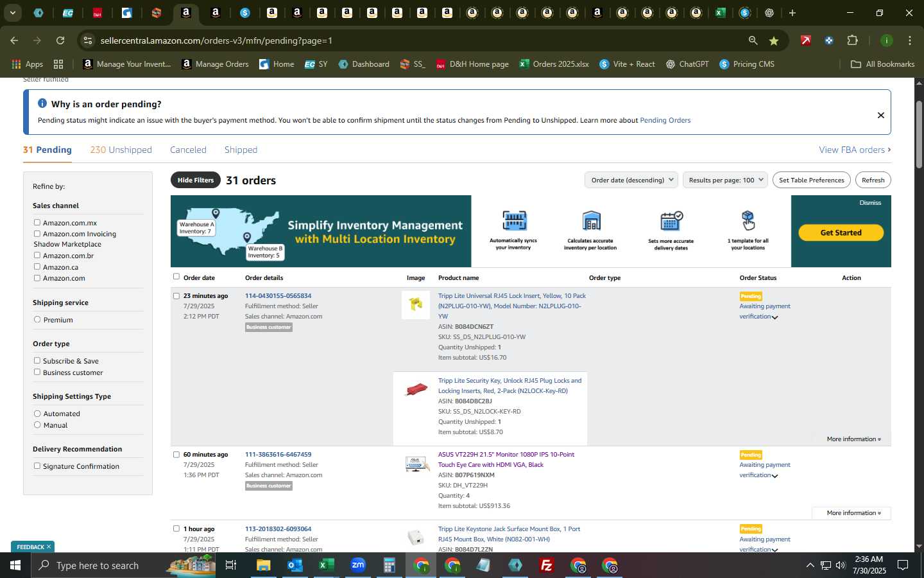
Task: Click site information icon in address bar
Action: pyautogui.click(x=88, y=40)
